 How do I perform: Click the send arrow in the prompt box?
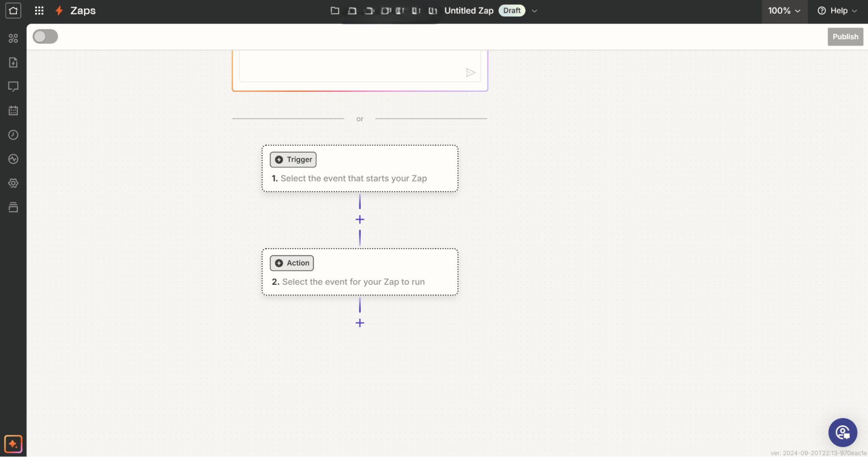click(x=471, y=72)
